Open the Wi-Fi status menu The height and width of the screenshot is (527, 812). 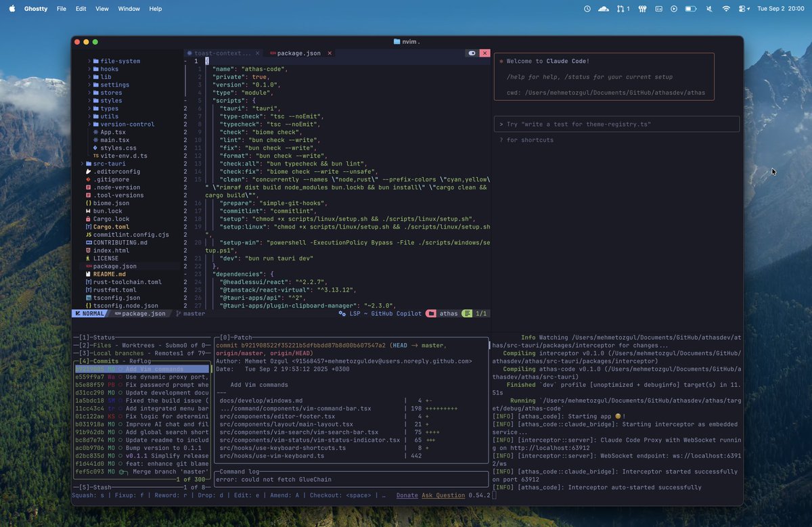[x=726, y=9]
